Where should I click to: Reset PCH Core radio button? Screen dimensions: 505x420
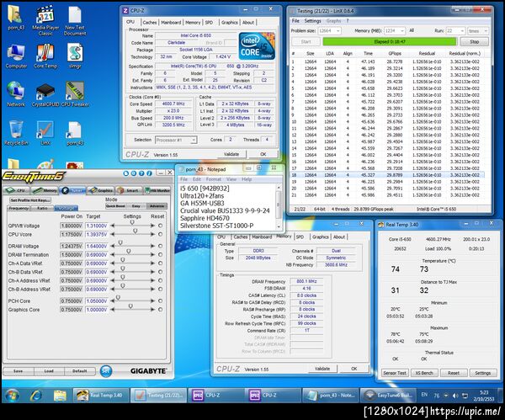click(x=161, y=300)
